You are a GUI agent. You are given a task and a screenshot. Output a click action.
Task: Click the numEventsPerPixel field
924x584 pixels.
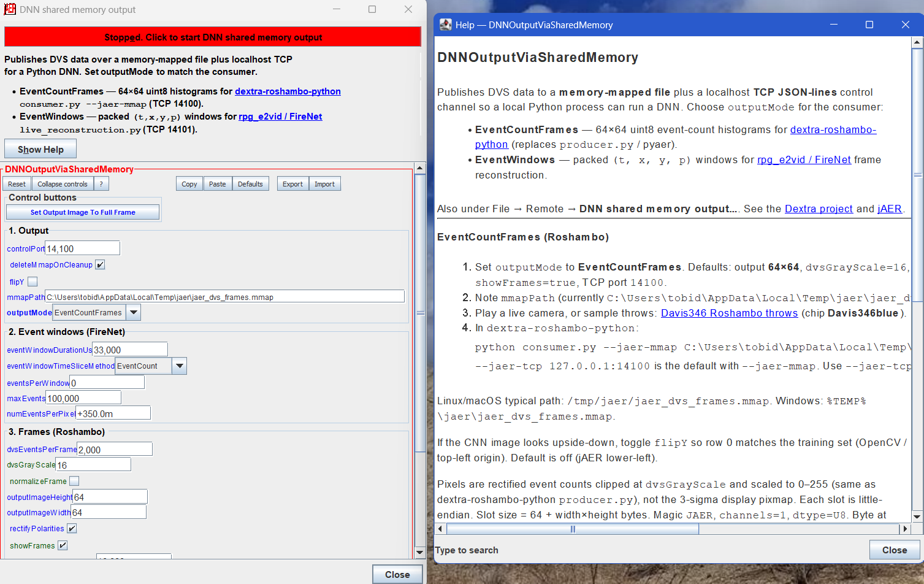tap(113, 413)
